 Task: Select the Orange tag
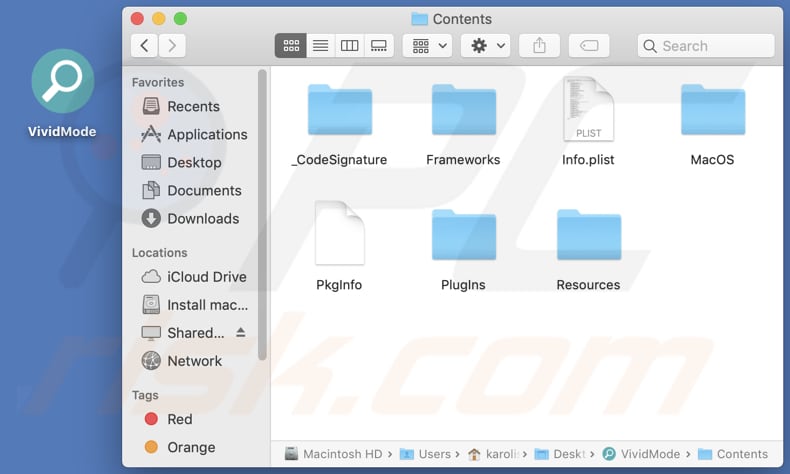[180, 447]
